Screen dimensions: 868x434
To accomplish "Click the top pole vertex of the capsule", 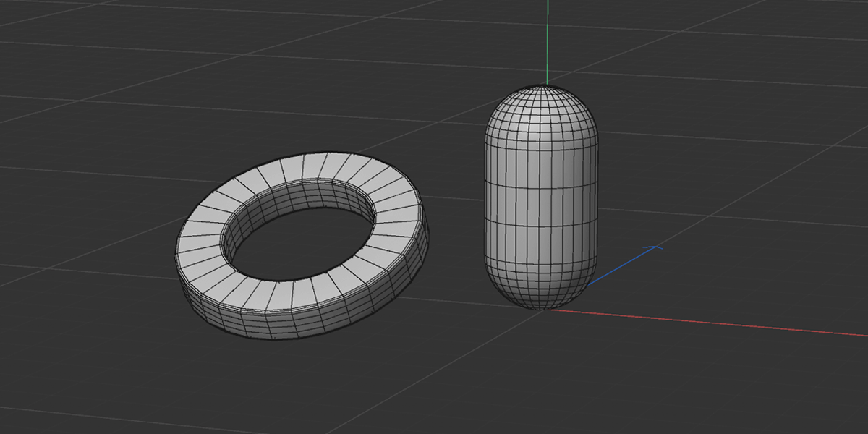I will [x=547, y=86].
